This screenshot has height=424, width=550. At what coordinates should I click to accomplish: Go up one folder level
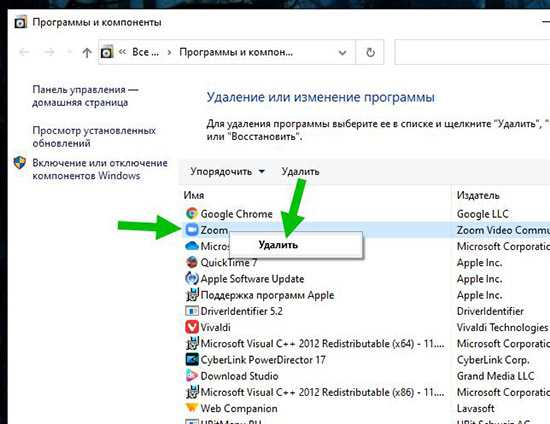pos(87,53)
